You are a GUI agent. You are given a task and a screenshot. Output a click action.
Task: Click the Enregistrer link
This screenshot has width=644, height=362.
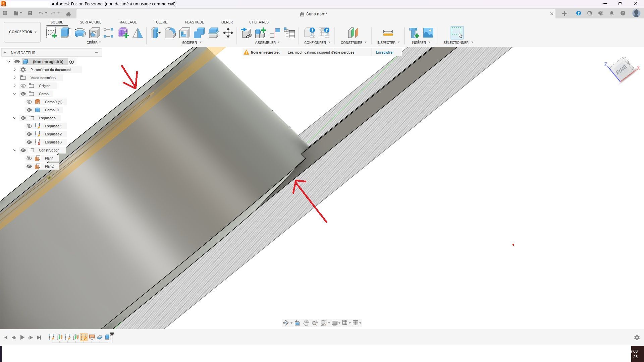(385, 52)
